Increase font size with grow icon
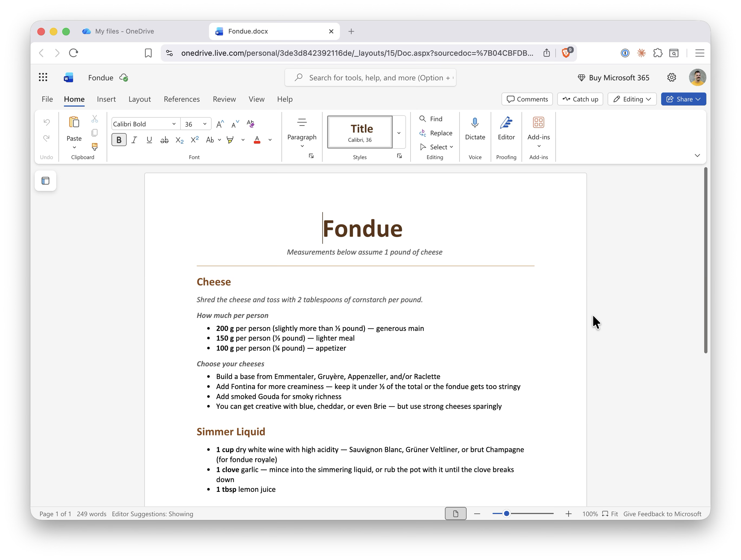Image resolution: width=741 pixels, height=560 pixels. pos(220,124)
